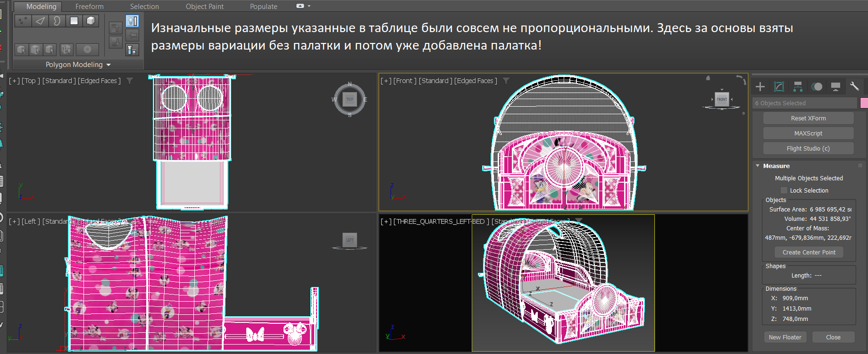This screenshot has height=354, width=868.
Task: Open the Modify panel icon
Action: click(x=779, y=86)
